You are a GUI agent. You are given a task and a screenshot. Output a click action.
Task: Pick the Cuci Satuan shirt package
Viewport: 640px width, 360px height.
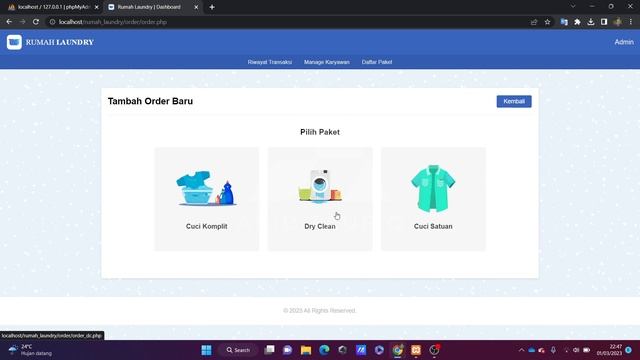433,199
